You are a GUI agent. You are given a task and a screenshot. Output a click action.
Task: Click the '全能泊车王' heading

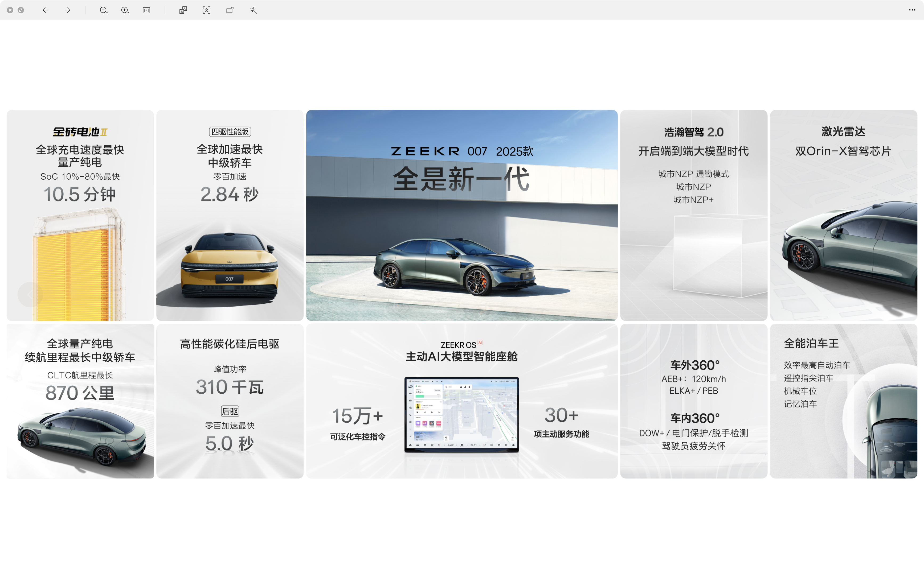coord(811,344)
